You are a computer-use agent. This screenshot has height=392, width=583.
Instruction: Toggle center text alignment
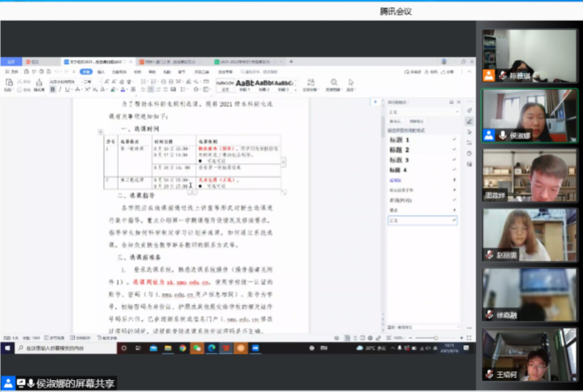coord(151,90)
